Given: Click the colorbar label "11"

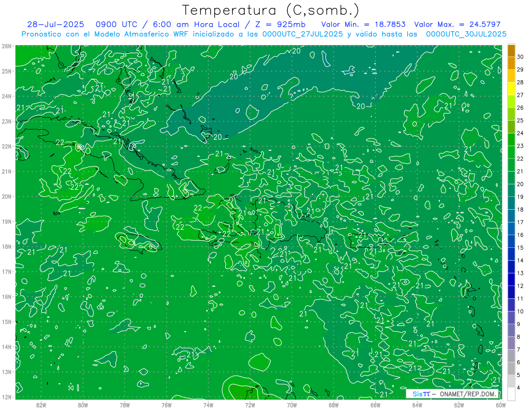Looking at the screenshot, I should (520, 298).
